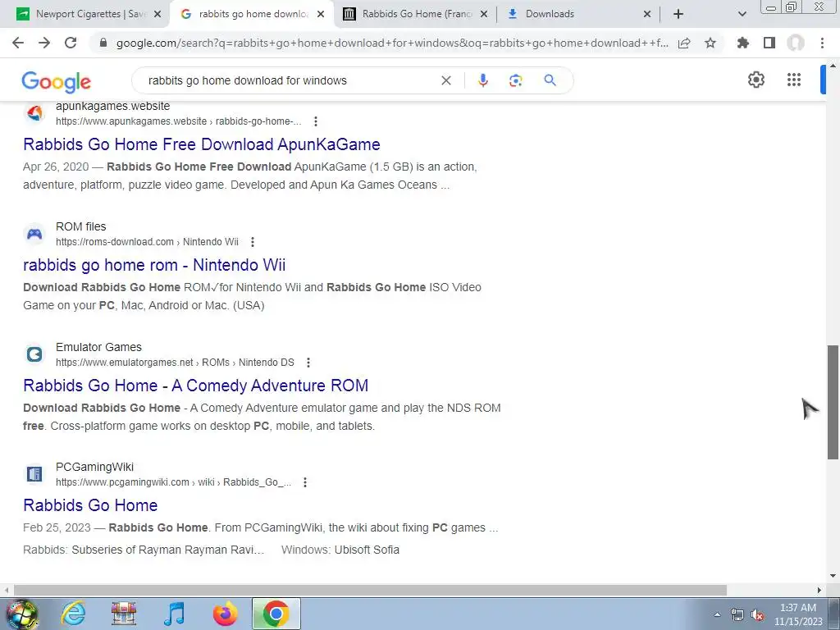
Task: Click the horizontal scrollbar right arrow
Action: coord(819,590)
